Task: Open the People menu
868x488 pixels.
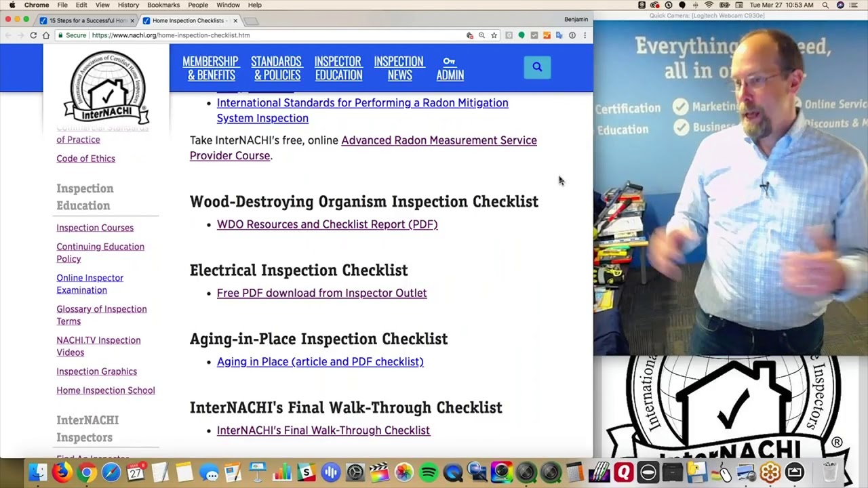Action: 198,5
